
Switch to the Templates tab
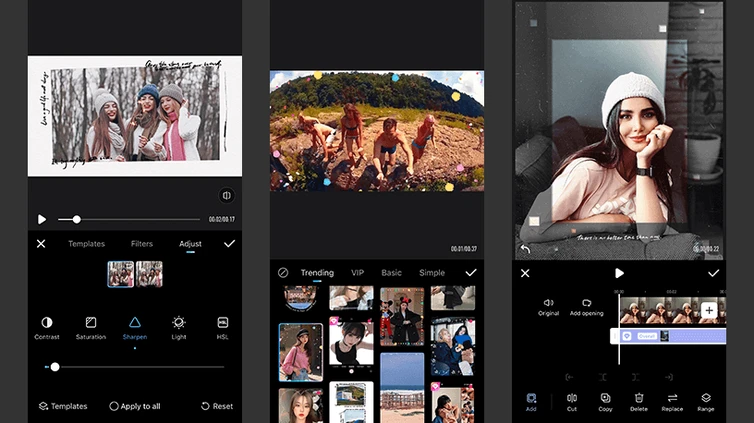(x=87, y=244)
